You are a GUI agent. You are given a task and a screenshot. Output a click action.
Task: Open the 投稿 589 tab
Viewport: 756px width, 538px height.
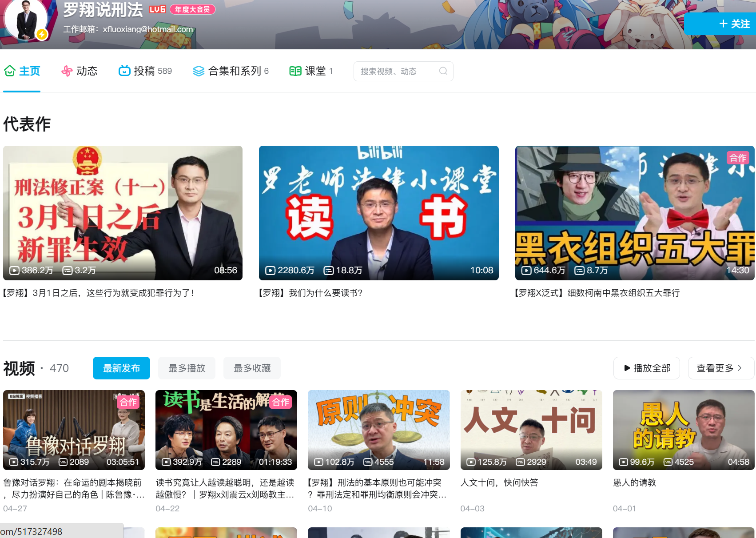click(145, 71)
